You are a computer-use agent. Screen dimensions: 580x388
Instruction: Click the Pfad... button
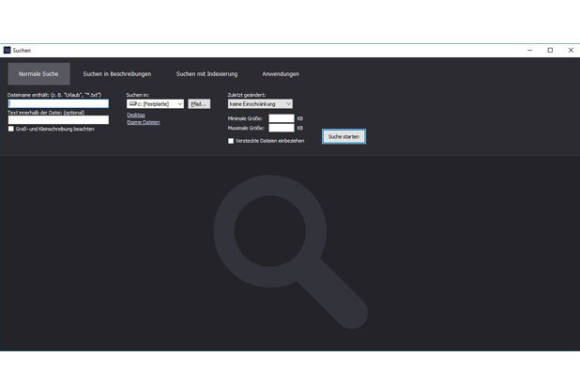coord(199,104)
